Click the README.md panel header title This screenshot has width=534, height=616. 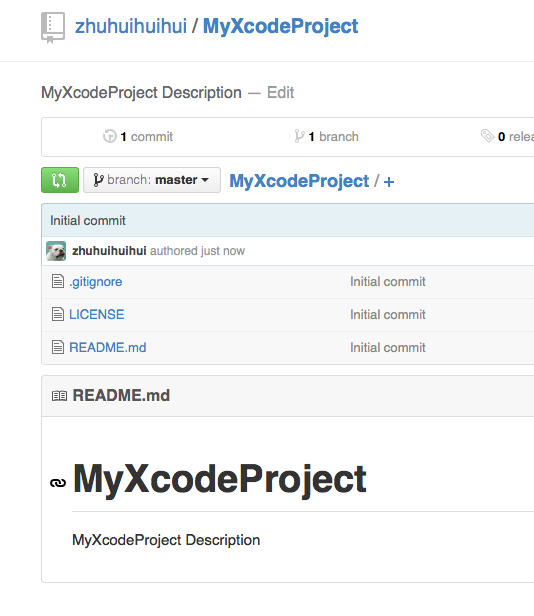click(x=121, y=396)
